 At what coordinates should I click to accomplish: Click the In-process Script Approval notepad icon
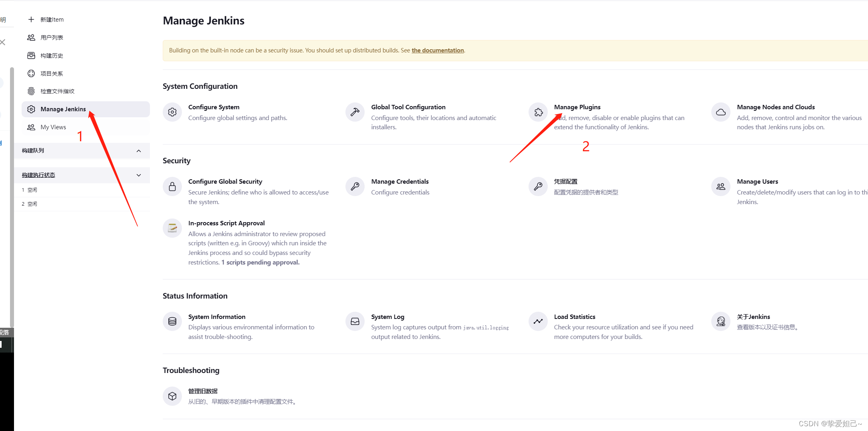pyautogui.click(x=172, y=228)
